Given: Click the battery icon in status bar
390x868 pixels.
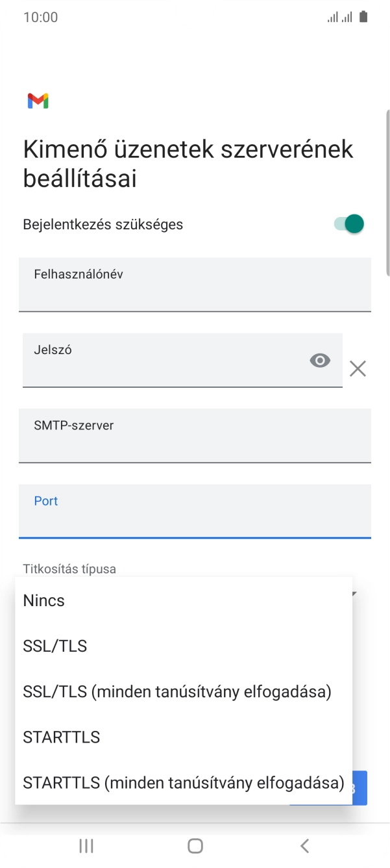Looking at the screenshot, I should coord(364,16).
